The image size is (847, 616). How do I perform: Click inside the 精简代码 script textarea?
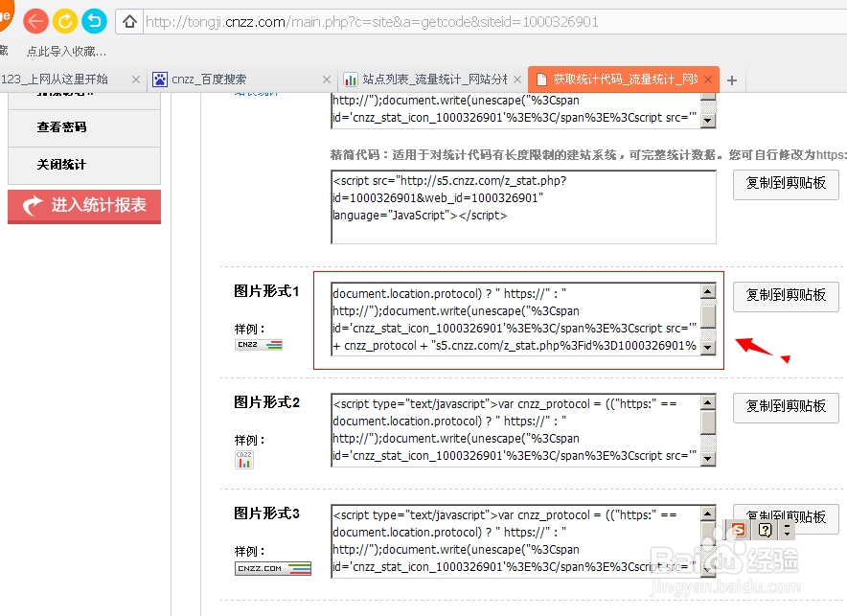coord(523,207)
